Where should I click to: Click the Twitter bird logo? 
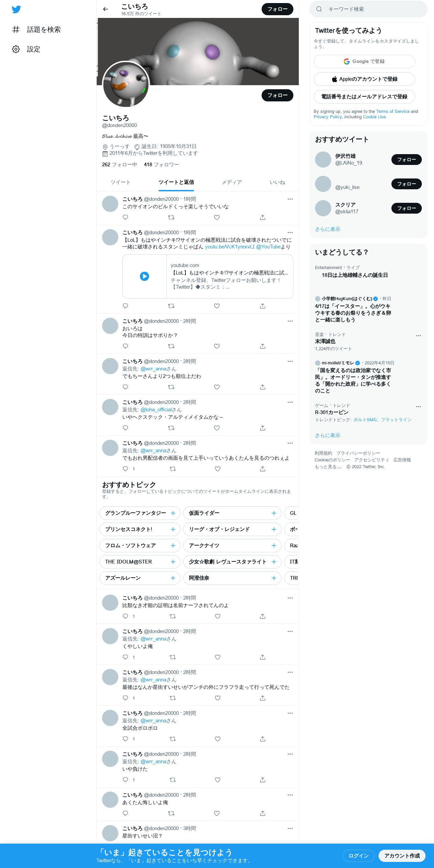16,9
